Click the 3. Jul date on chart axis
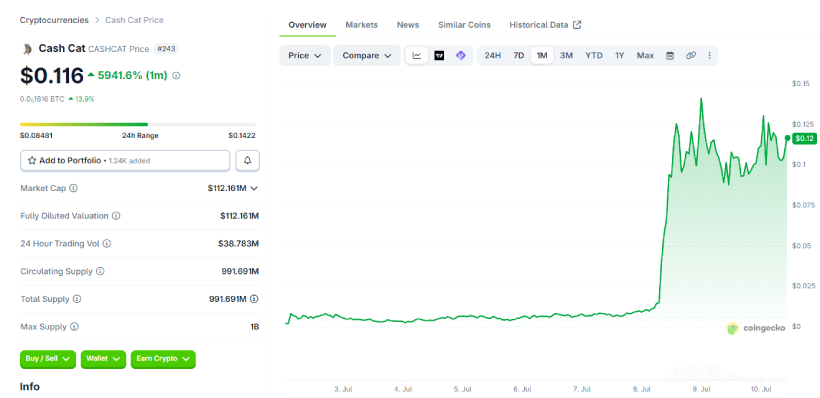820x398 pixels. (343, 389)
